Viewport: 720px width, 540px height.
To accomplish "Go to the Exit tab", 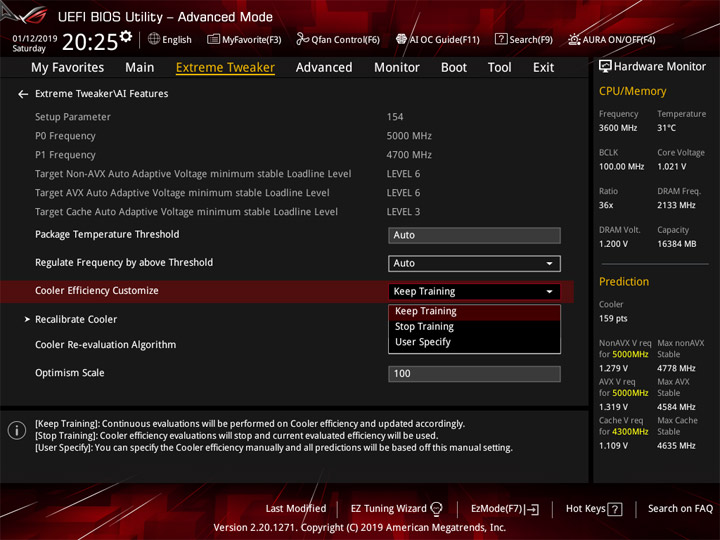I will pos(543,68).
